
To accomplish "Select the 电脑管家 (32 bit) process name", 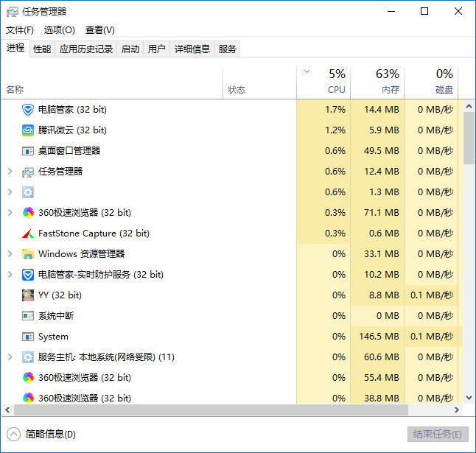I will pos(72,110).
